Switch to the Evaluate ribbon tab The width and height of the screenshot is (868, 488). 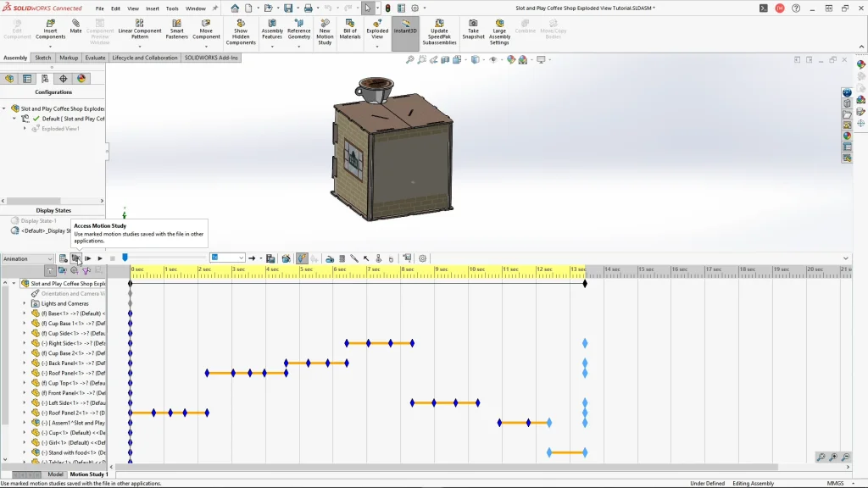(x=95, y=58)
